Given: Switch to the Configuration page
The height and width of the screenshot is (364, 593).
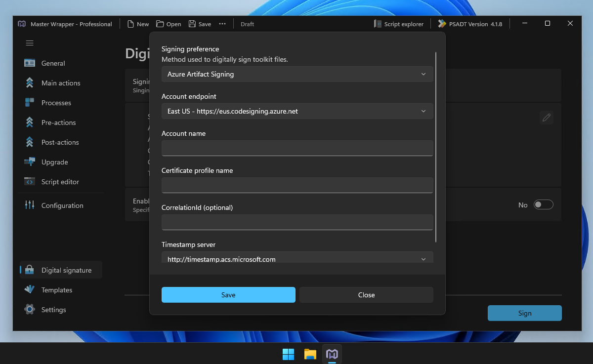Looking at the screenshot, I should click(x=62, y=205).
